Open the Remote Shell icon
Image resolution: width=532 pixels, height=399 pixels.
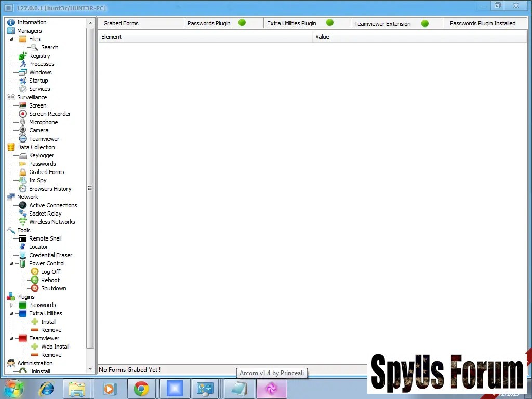[x=23, y=238]
